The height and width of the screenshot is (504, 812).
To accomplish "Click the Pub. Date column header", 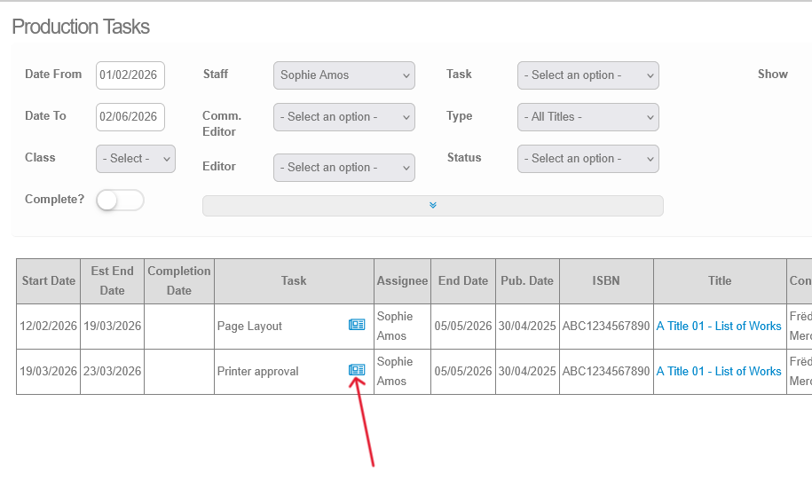I will coord(527,280).
